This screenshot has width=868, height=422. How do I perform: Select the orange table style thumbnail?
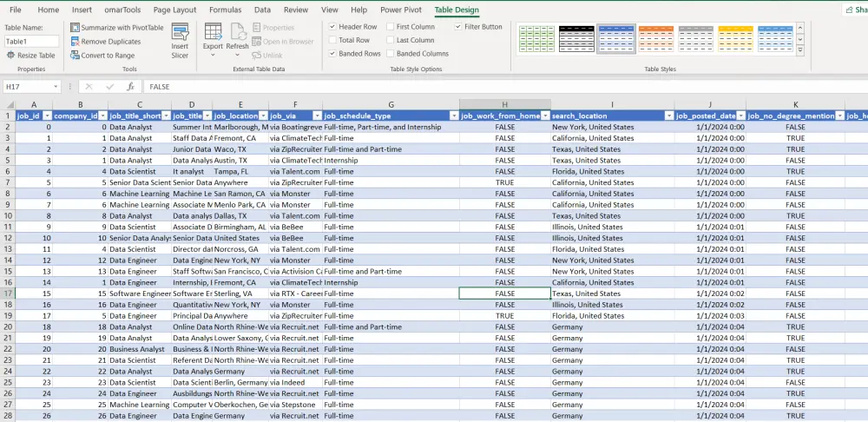pos(656,39)
